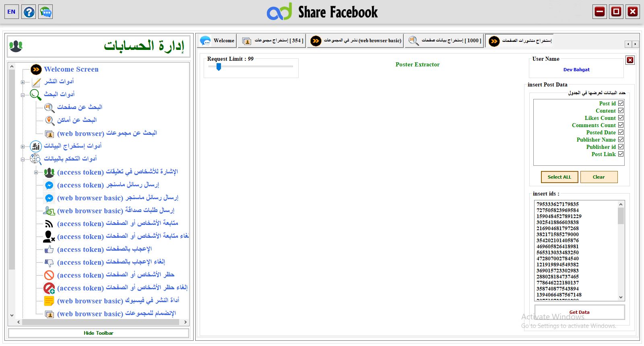Open the help question mark icon
This screenshot has width=644, height=346.
[x=29, y=12]
